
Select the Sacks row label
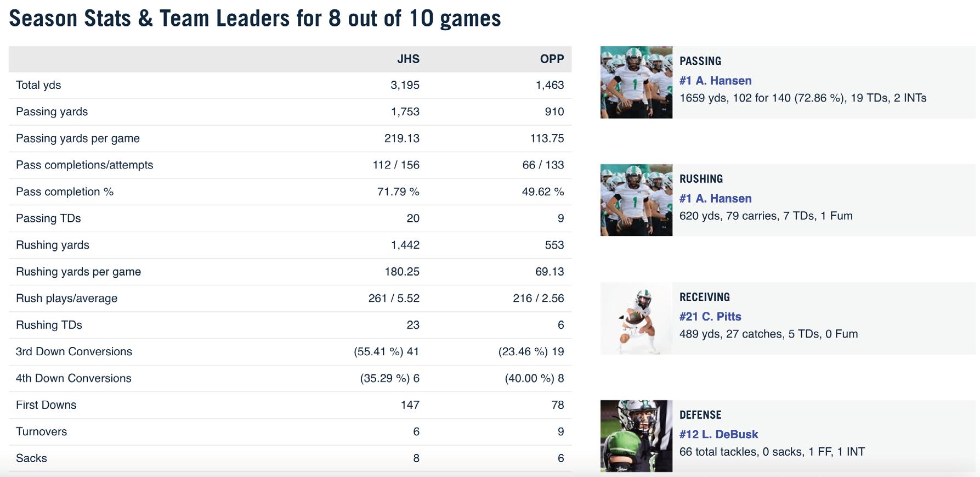[31, 458]
